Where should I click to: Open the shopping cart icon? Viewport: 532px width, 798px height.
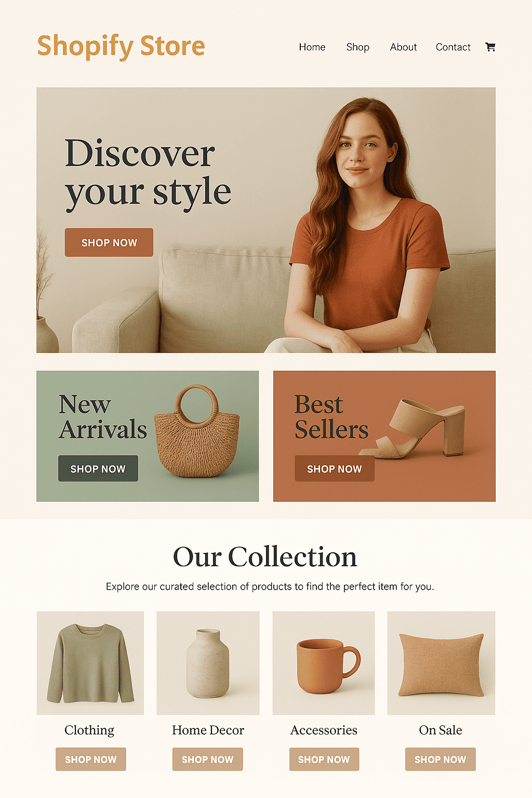(490, 47)
